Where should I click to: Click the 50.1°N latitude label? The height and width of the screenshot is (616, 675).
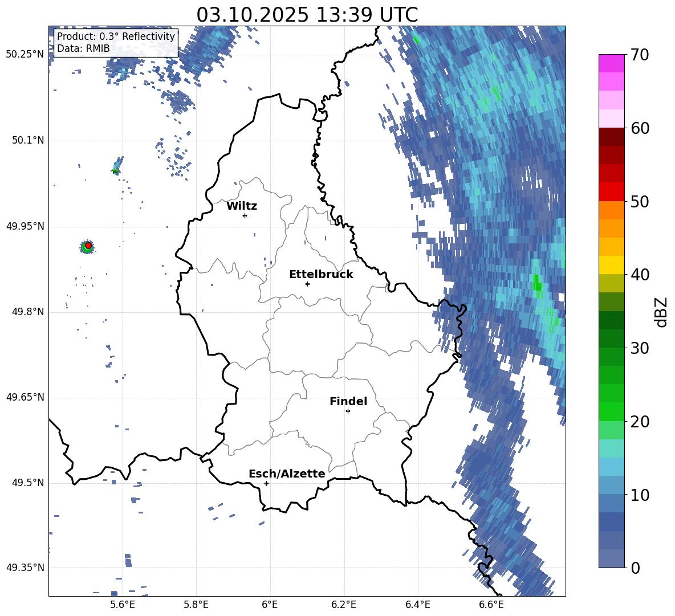(x=27, y=141)
